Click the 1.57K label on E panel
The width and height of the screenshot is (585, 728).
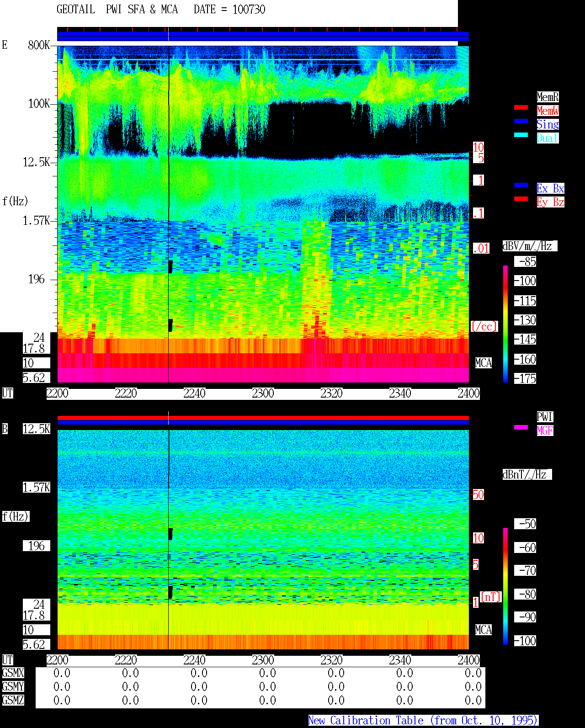pos(37,220)
